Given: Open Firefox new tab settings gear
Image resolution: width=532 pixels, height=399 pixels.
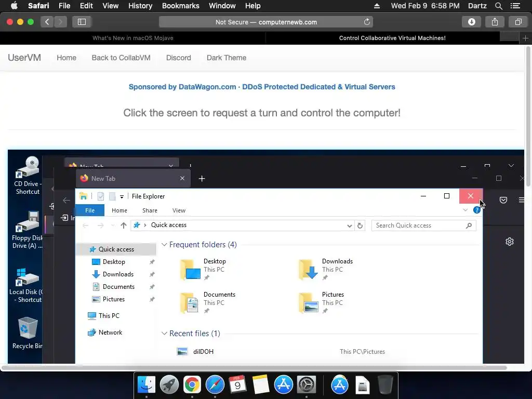Looking at the screenshot, I should pyautogui.click(x=510, y=242).
